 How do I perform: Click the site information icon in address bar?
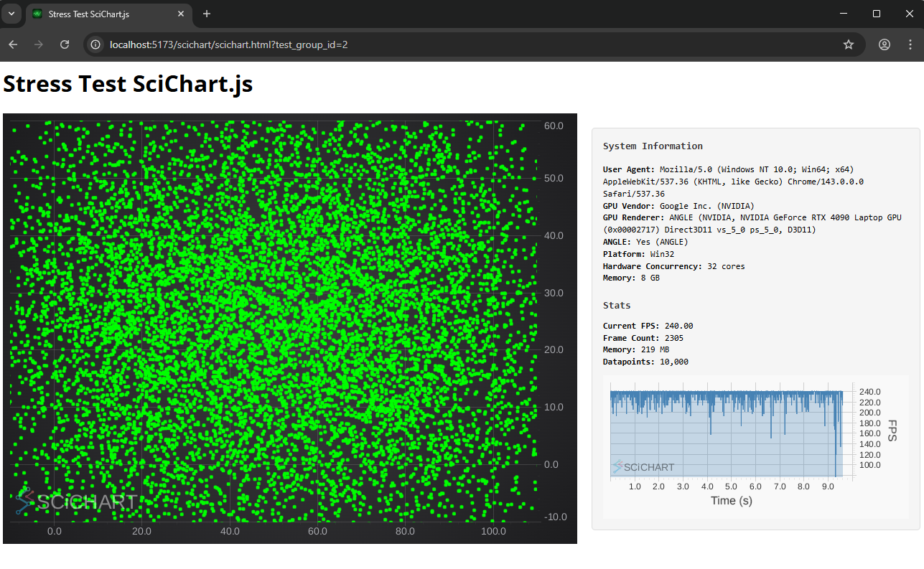point(95,44)
